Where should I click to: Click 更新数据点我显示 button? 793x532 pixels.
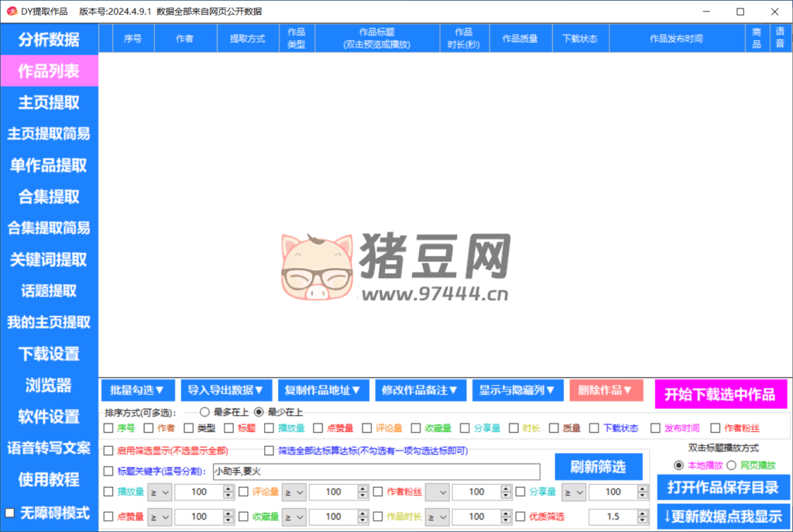[x=723, y=517]
